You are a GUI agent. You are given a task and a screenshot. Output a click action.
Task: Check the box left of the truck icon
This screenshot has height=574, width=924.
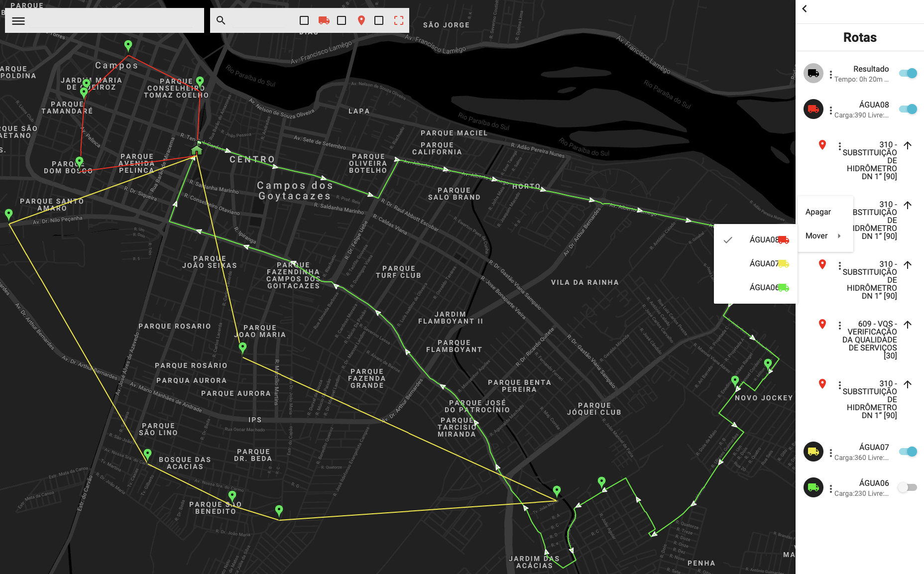(304, 20)
